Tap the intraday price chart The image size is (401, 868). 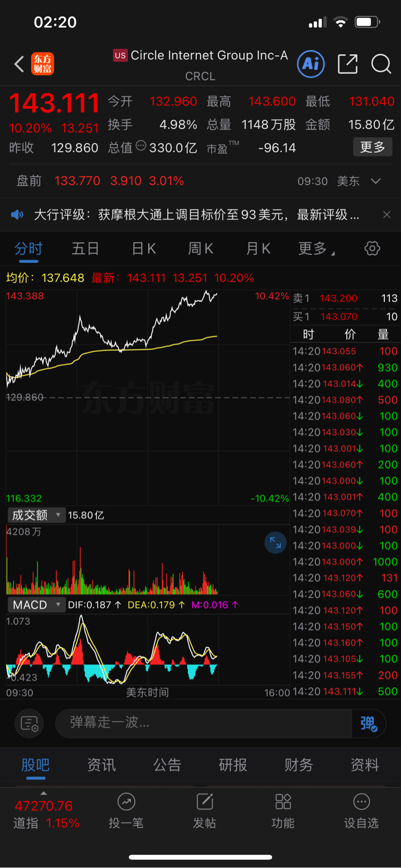(x=148, y=398)
